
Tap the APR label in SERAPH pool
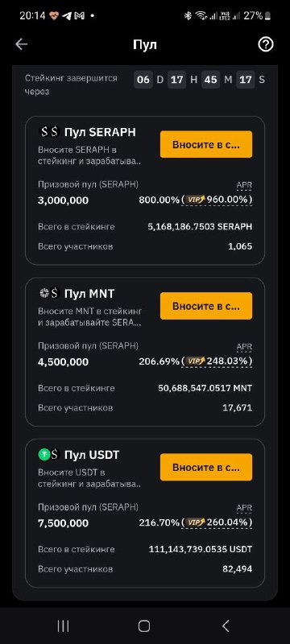(244, 186)
